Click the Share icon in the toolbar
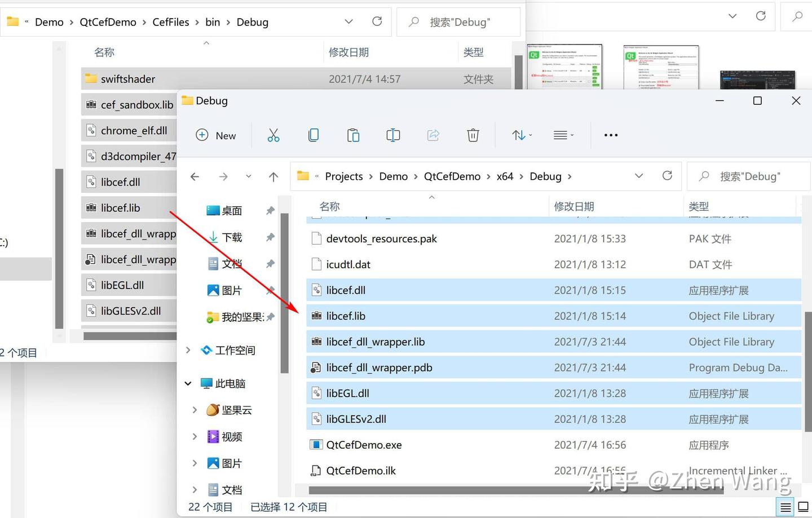 [x=433, y=135]
